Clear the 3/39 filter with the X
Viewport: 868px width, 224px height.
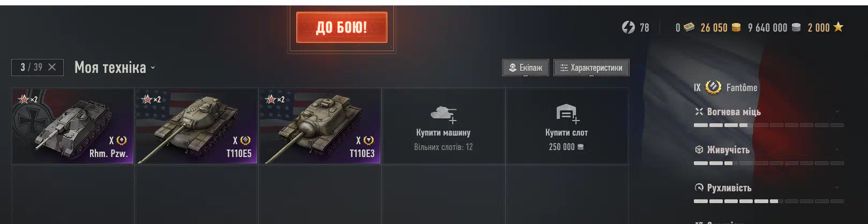point(52,67)
